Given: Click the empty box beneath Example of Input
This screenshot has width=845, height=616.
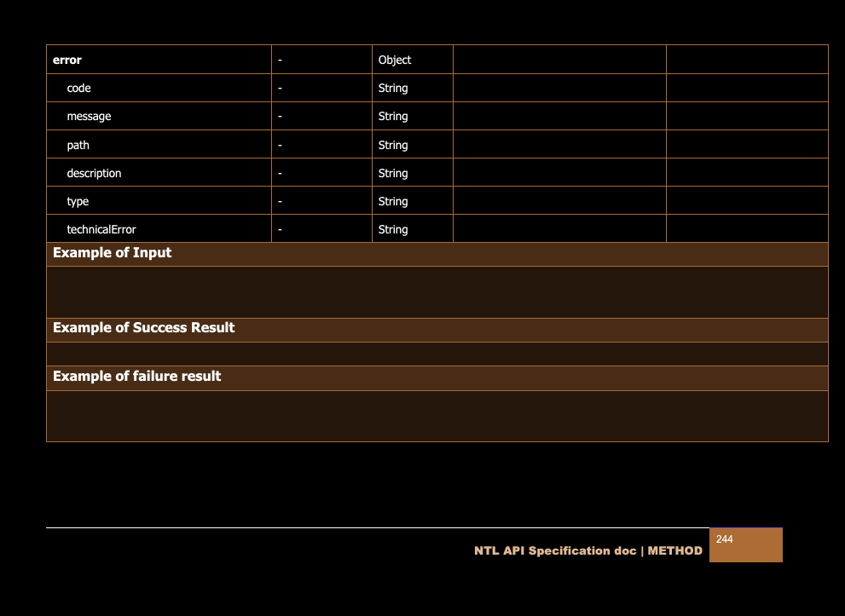Looking at the screenshot, I should 437,292.
